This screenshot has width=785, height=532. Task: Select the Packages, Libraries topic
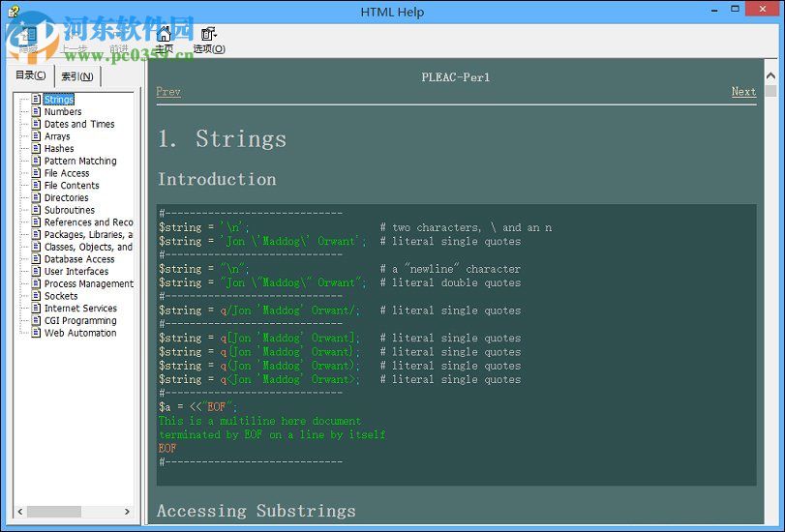tap(89, 234)
